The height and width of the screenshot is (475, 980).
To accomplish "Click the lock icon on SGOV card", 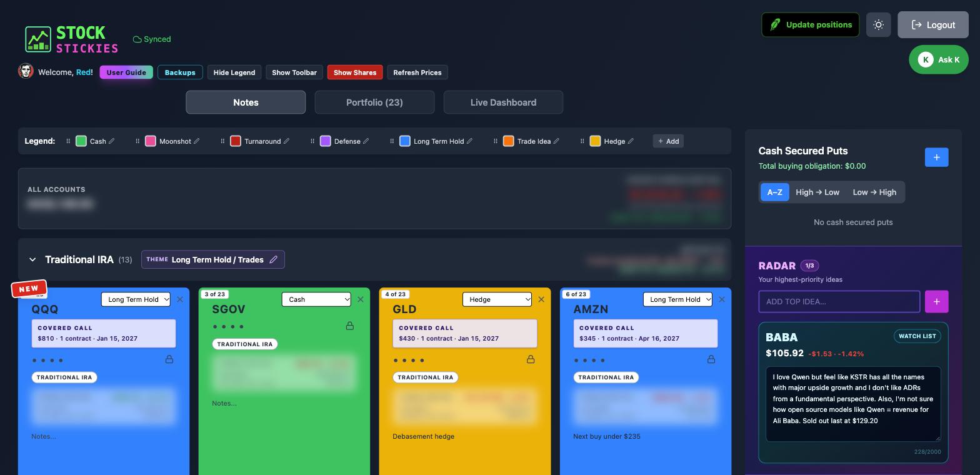I will point(350,326).
